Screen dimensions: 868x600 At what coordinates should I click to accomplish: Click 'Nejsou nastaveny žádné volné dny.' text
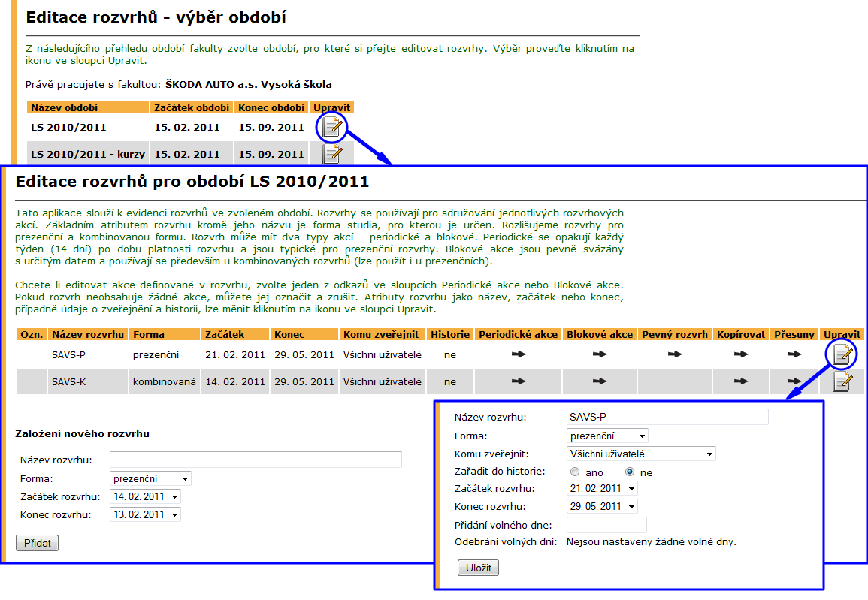(x=652, y=542)
